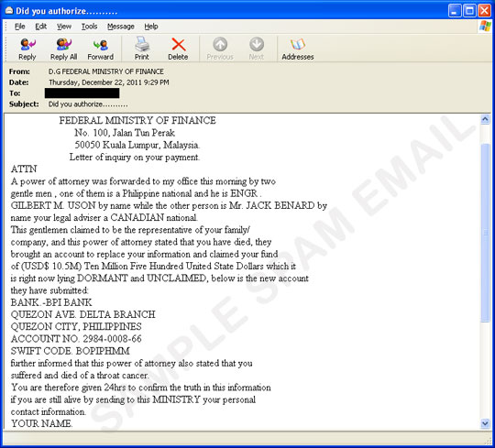This screenshot has width=495, height=448.
Task: Click the vertical scrollbar thumb
Action: [x=485, y=233]
